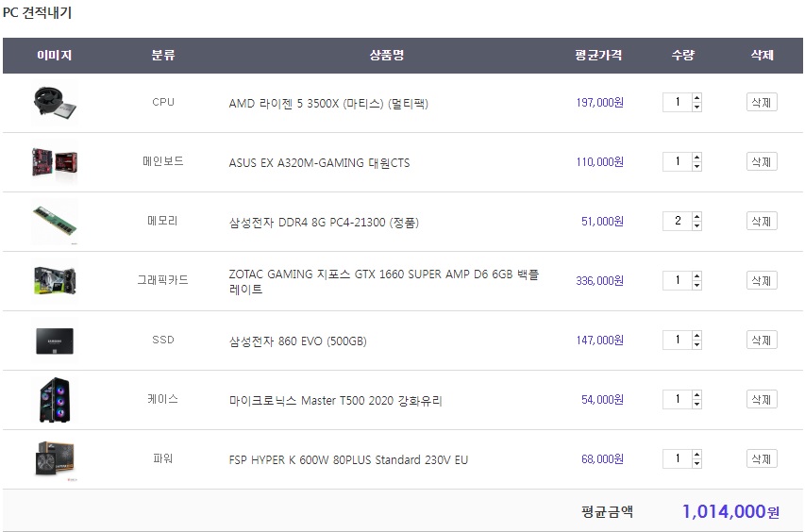The image size is (805, 532).
Task: Delete the 삼성전자 860 EVO row
Action: (762, 341)
